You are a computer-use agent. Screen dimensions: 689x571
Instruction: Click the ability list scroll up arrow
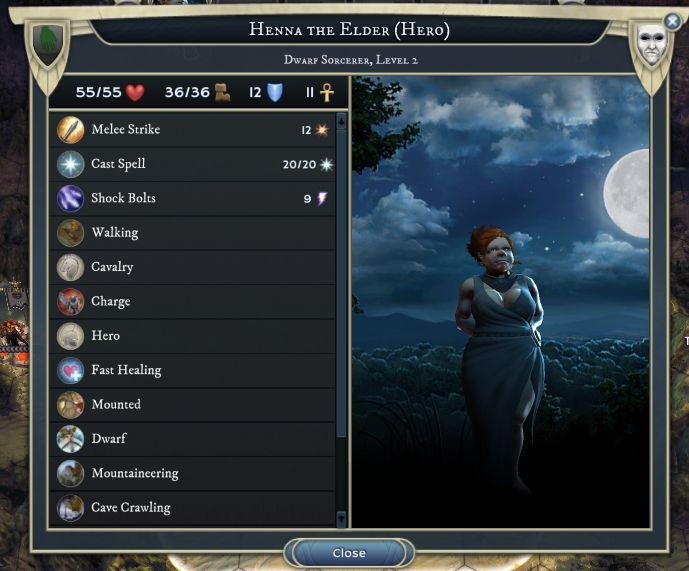(x=341, y=122)
